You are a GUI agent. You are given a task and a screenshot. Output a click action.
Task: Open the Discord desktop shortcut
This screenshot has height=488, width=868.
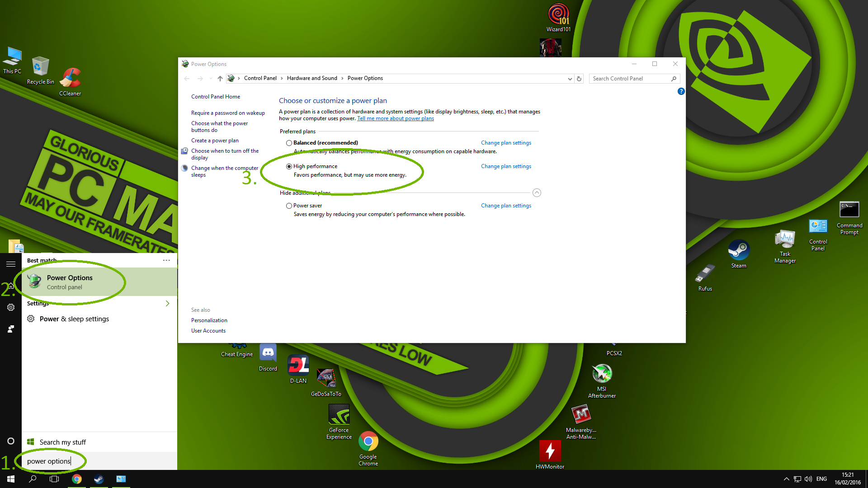click(x=268, y=353)
